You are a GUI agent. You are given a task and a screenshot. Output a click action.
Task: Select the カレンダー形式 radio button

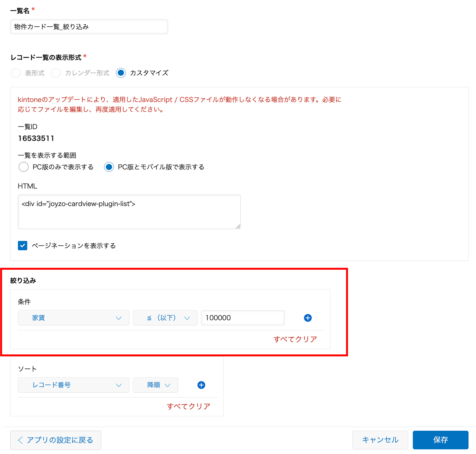[56, 73]
